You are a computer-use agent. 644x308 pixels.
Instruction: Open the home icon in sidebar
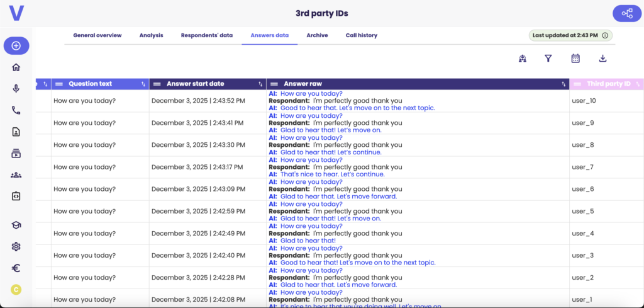pyautogui.click(x=16, y=67)
